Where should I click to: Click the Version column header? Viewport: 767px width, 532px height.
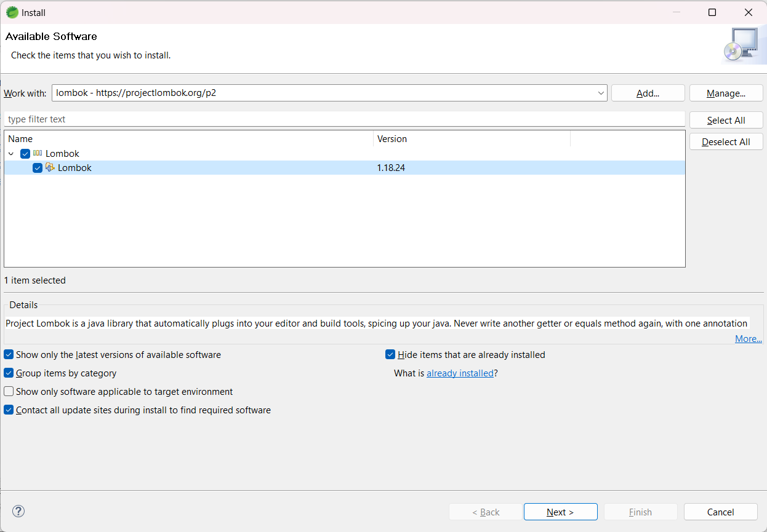(471, 139)
